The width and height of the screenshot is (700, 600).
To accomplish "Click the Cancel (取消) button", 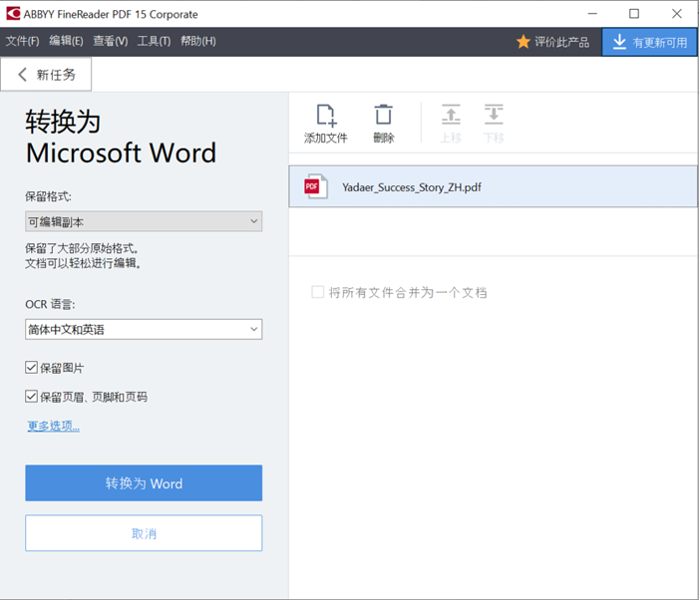I will click(144, 533).
